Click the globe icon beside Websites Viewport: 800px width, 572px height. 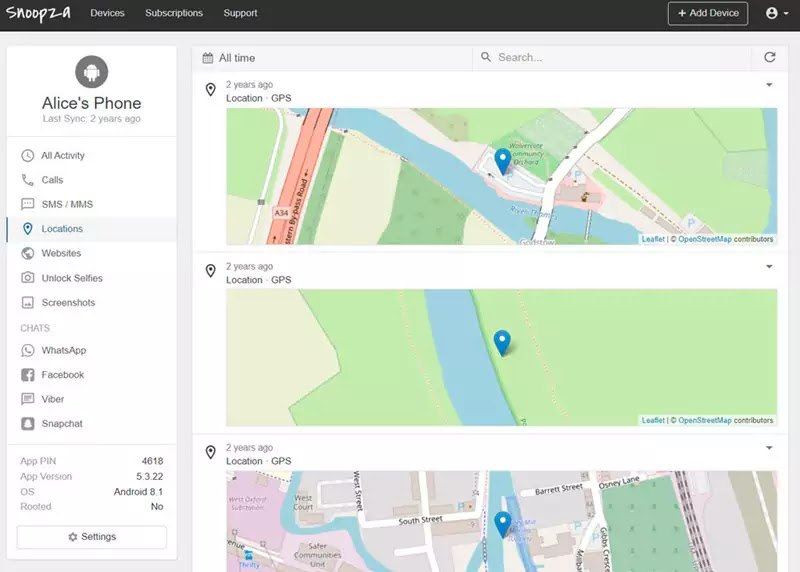pos(28,254)
